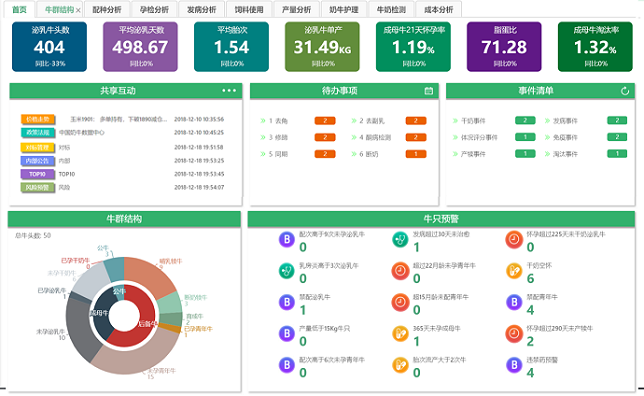Click the B icon next to 违禁药预警
644x396 pixels.
[513, 364]
